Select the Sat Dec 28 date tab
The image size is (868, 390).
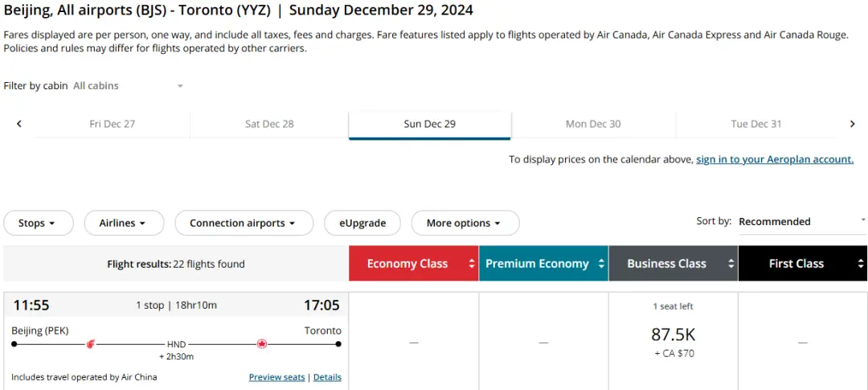coord(269,124)
